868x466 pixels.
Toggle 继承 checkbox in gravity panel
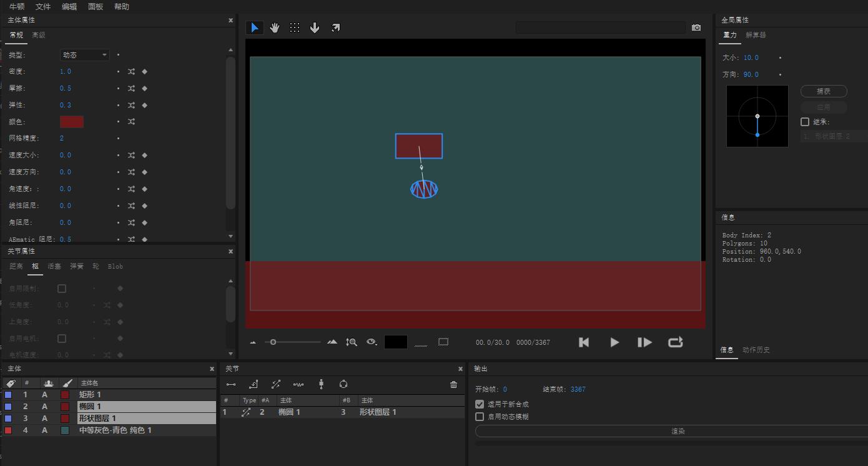805,122
